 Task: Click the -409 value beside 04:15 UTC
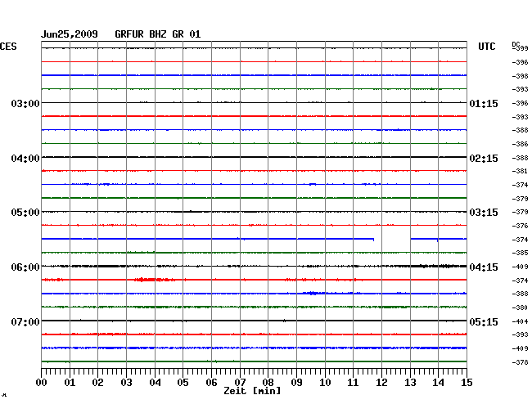520,267
